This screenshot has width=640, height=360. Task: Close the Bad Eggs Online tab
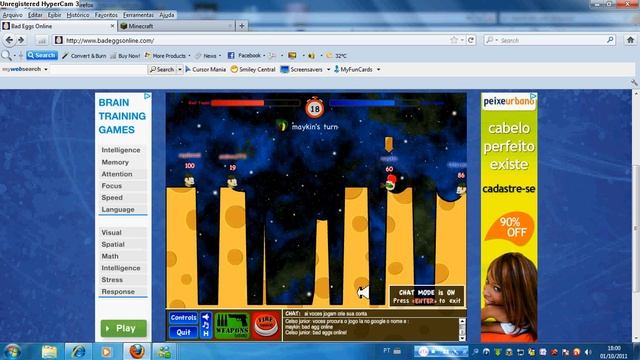[113, 26]
